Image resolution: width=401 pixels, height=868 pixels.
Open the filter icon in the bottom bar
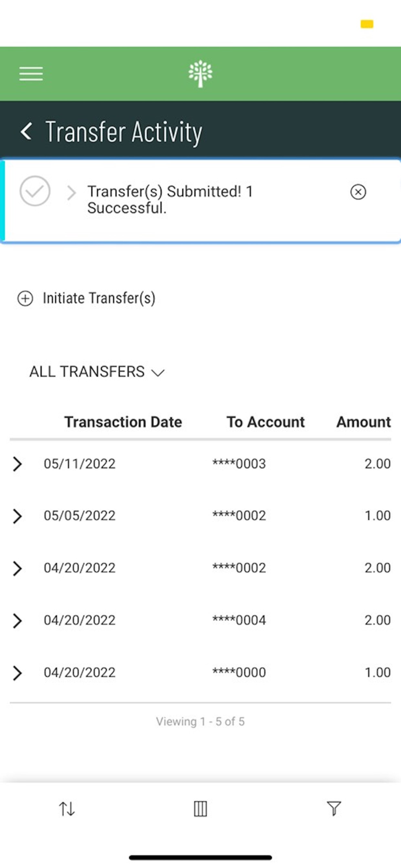point(334,808)
